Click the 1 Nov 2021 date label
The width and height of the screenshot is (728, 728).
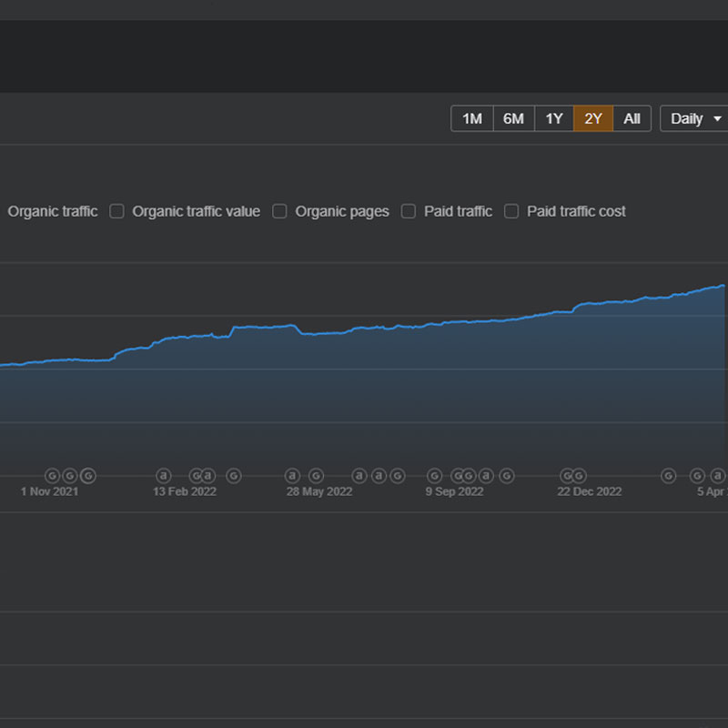(x=50, y=491)
